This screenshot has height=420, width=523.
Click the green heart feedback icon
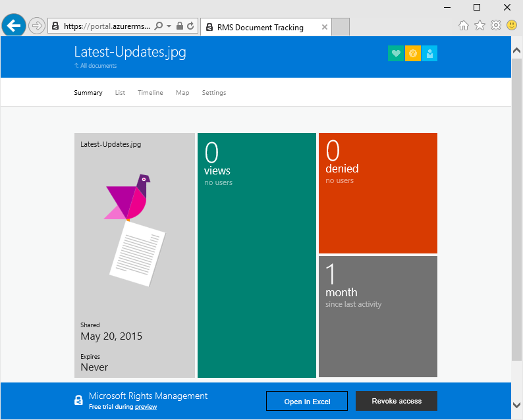click(395, 54)
